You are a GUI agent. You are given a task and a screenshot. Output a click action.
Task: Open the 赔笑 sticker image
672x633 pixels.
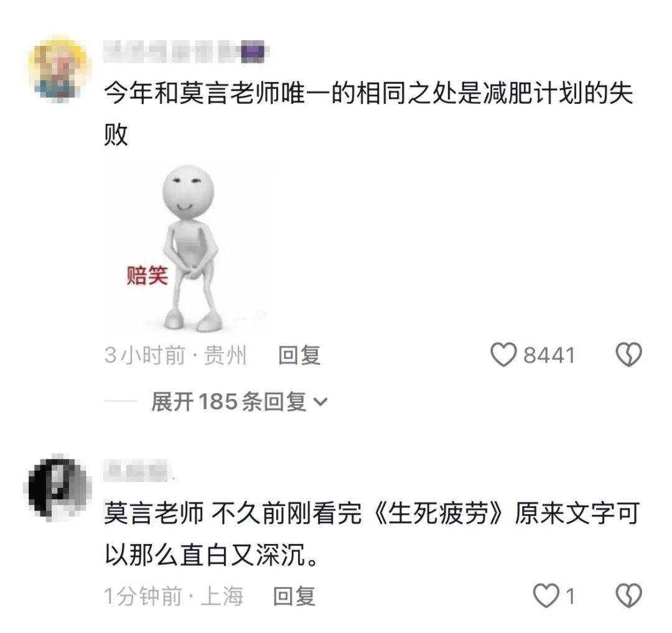[189, 248]
